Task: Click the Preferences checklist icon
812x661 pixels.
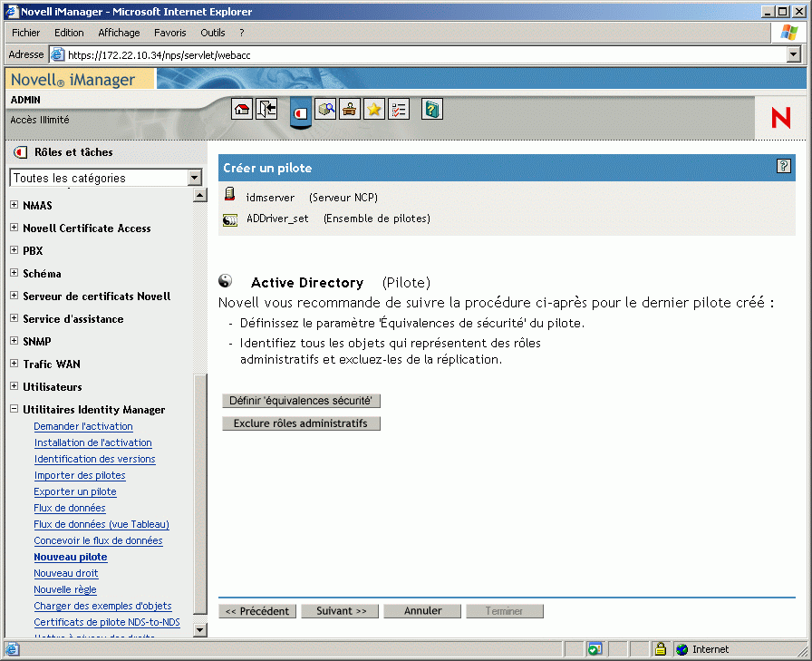Action: (398, 109)
